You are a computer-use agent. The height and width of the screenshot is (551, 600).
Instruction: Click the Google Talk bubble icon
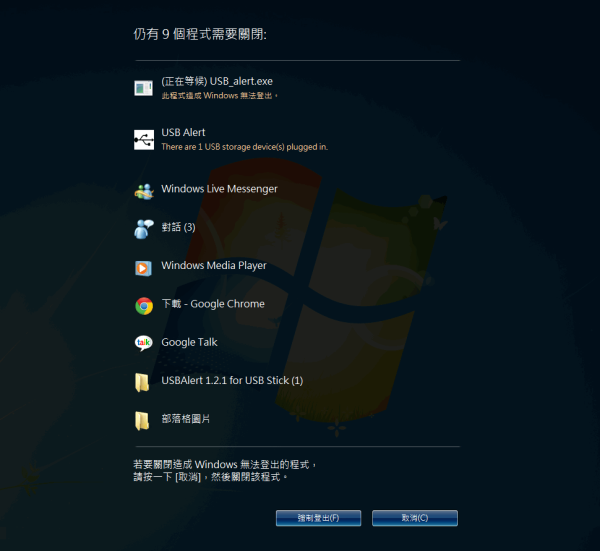[x=143, y=343]
